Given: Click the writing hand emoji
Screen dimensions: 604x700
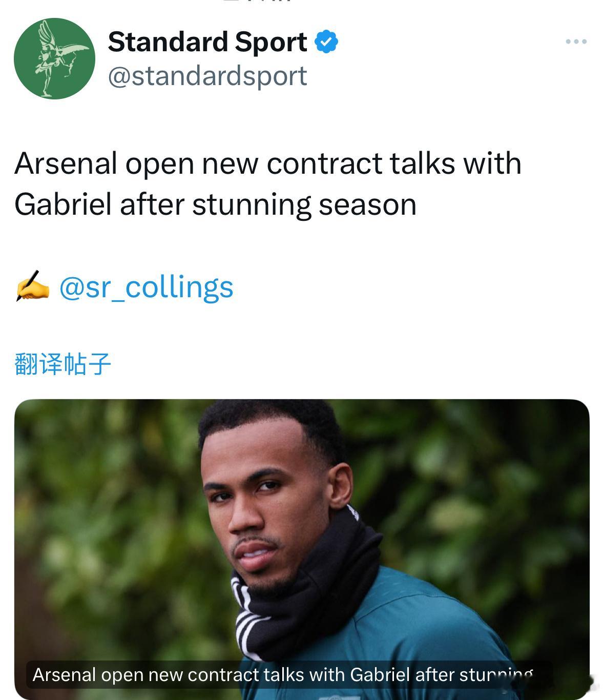Looking at the screenshot, I should [x=32, y=286].
